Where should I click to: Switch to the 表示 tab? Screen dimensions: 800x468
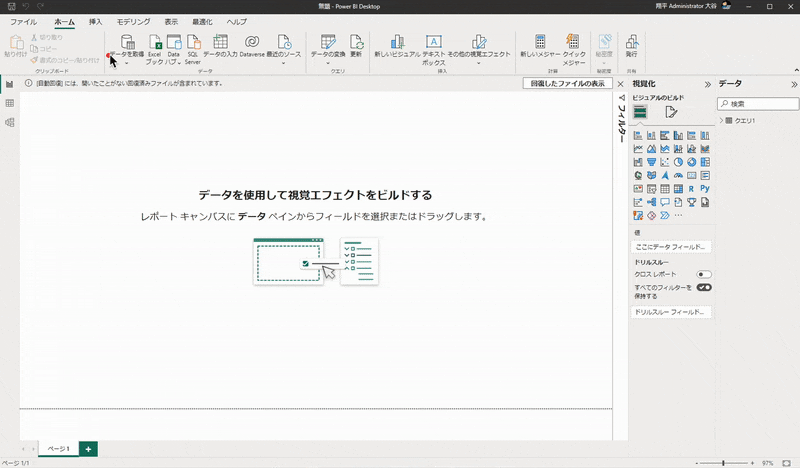click(x=171, y=22)
